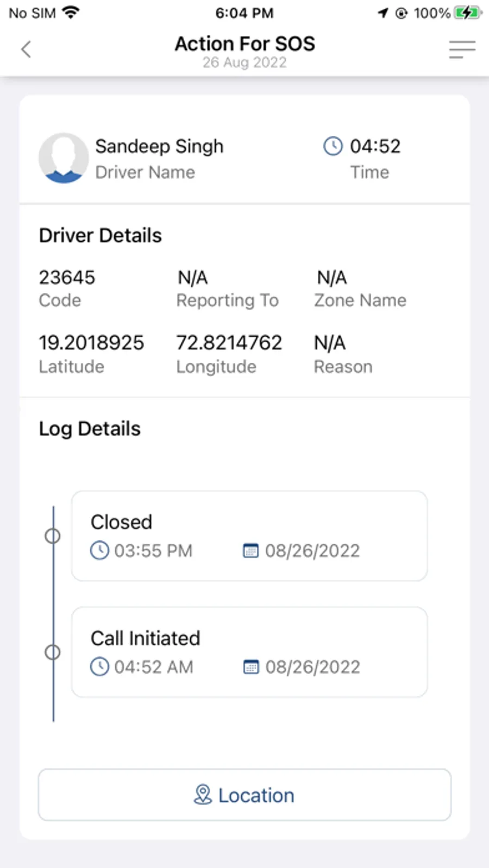The width and height of the screenshot is (489, 868).
Task: Open the Location button
Action: click(244, 795)
